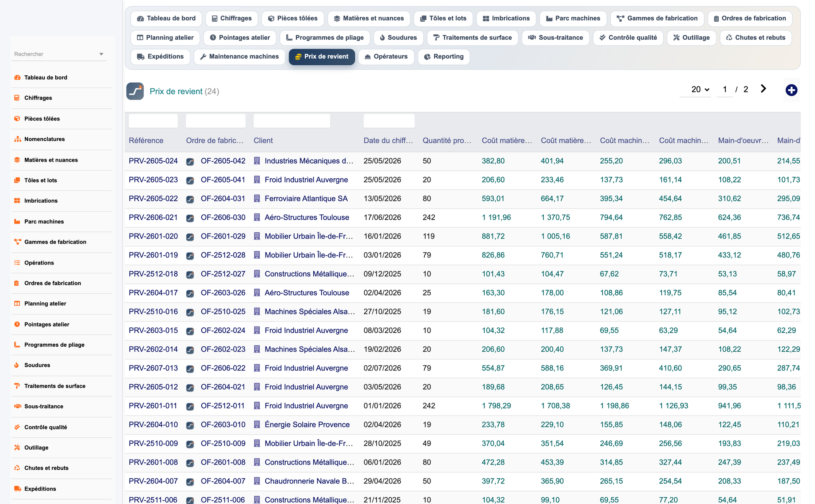The height and width of the screenshot is (504, 815).
Task: Open Traitements de surface sidebar item
Action: (55, 386)
